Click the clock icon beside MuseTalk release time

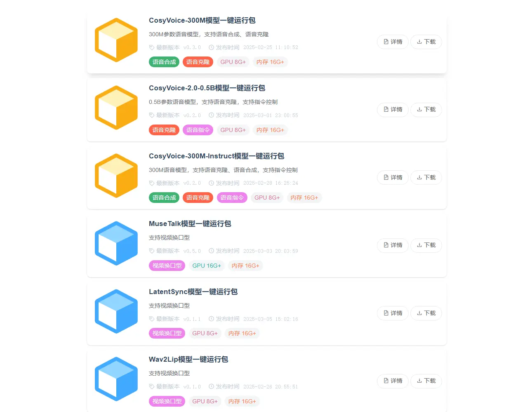click(x=211, y=251)
